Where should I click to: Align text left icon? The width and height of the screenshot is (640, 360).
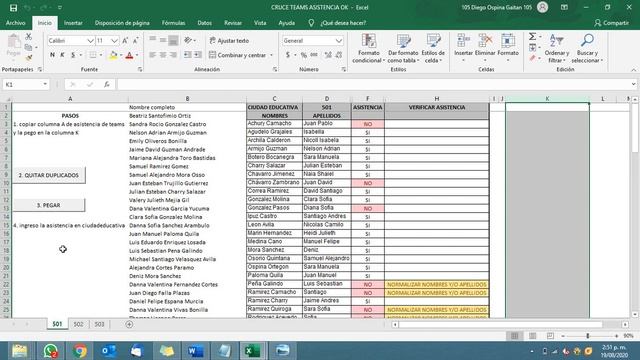coord(153,55)
